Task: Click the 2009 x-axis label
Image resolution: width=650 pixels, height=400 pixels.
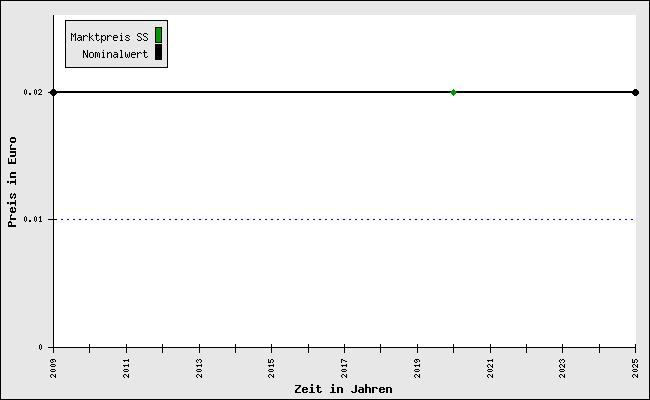Action: click(x=53, y=368)
